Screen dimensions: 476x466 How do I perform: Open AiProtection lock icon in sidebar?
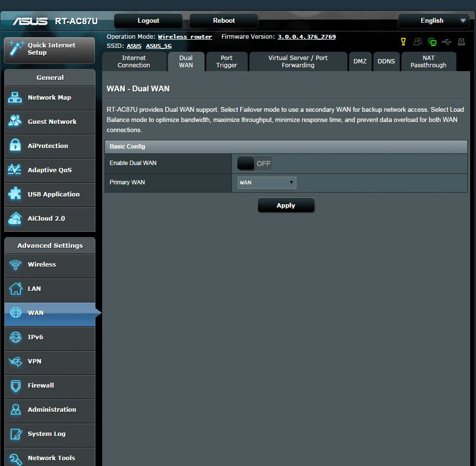(15, 146)
